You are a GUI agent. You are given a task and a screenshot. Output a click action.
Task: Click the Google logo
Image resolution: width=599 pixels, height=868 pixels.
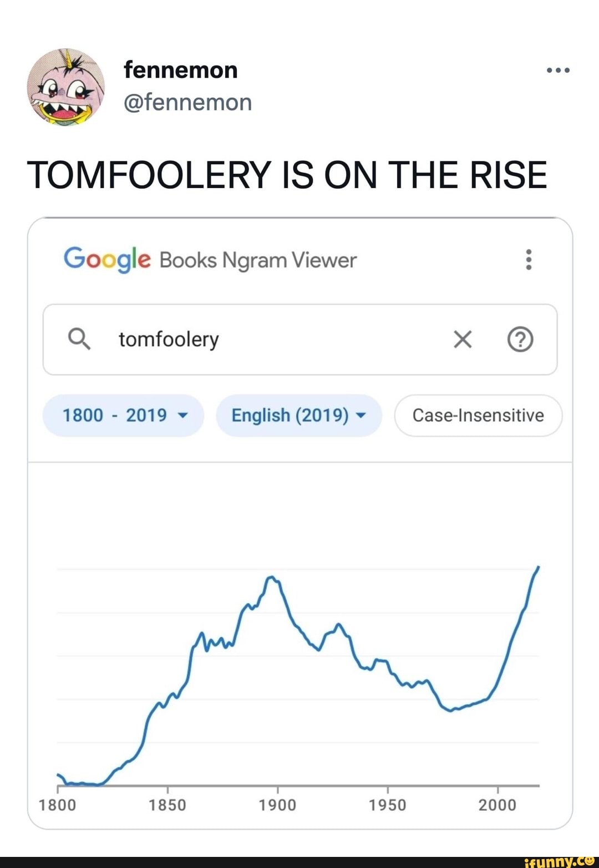pos(107,259)
